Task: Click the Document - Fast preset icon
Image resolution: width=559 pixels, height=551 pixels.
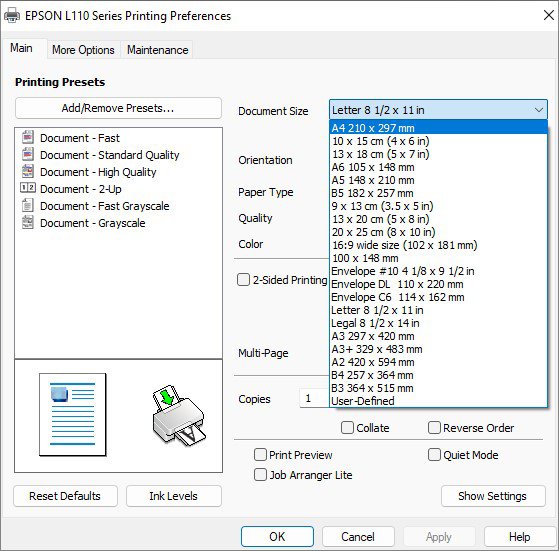Action: [28, 138]
